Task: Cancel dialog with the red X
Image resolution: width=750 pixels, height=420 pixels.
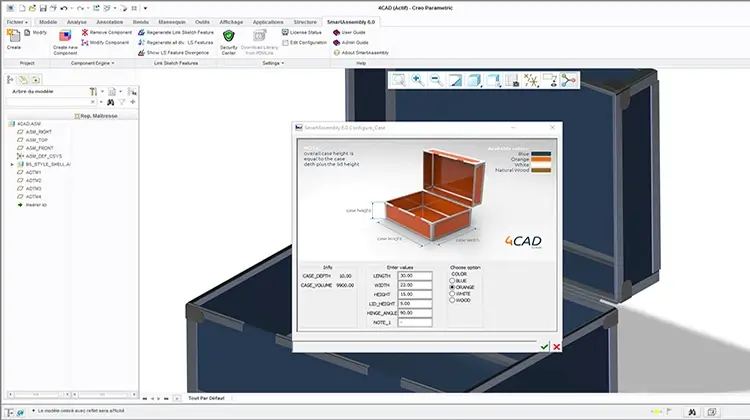Action: (556, 345)
